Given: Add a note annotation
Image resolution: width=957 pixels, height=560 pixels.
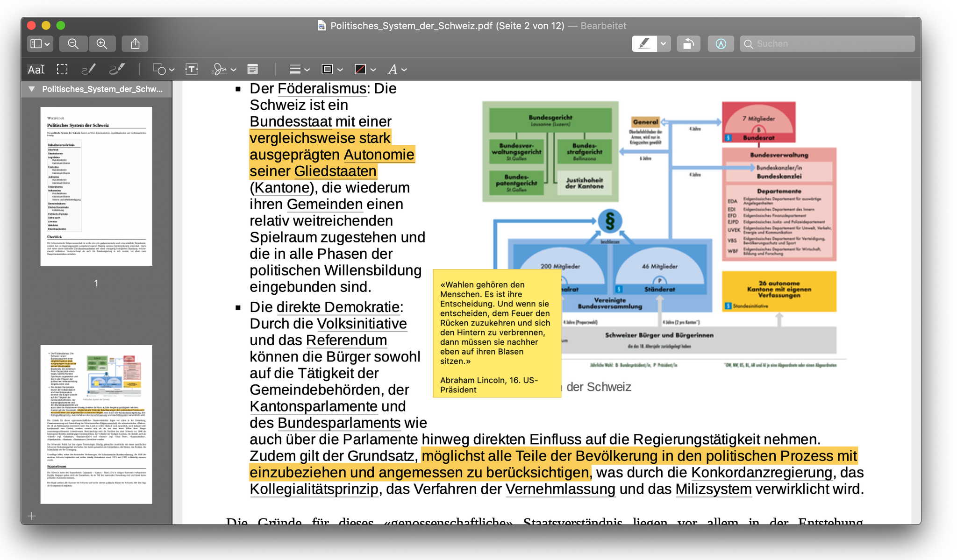Looking at the screenshot, I should [253, 70].
